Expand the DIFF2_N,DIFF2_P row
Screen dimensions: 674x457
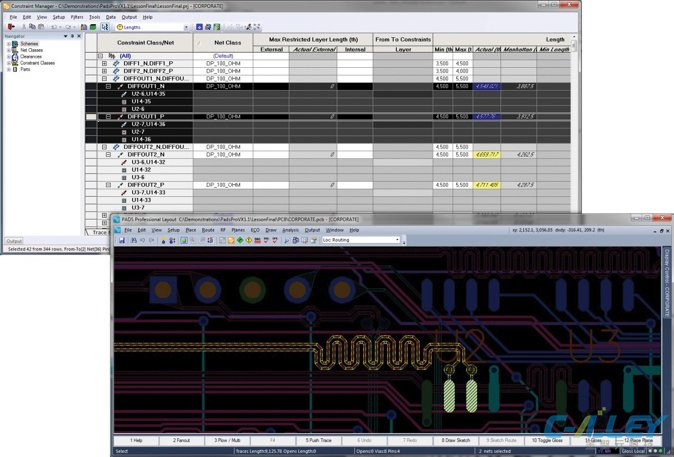[104, 71]
